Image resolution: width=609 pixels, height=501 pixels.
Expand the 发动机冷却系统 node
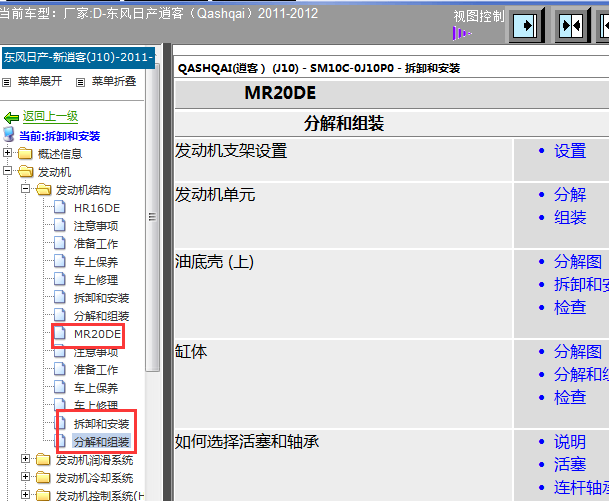pyautogui.click(x=25, y=477)
